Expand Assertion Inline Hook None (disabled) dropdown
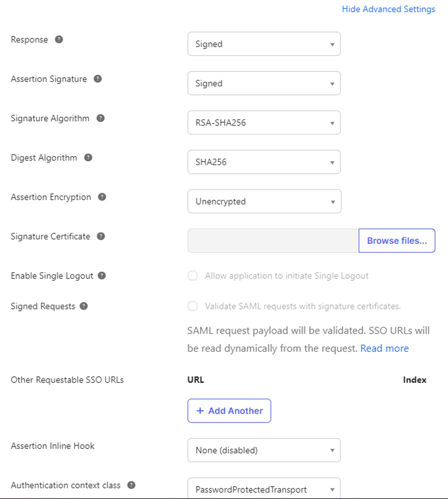 (264, 451)
